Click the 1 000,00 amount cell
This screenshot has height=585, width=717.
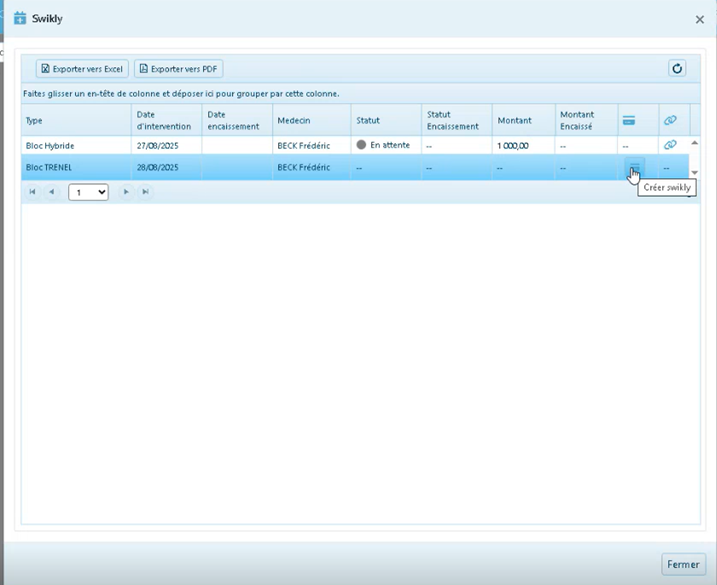click(x=524, y=145)
